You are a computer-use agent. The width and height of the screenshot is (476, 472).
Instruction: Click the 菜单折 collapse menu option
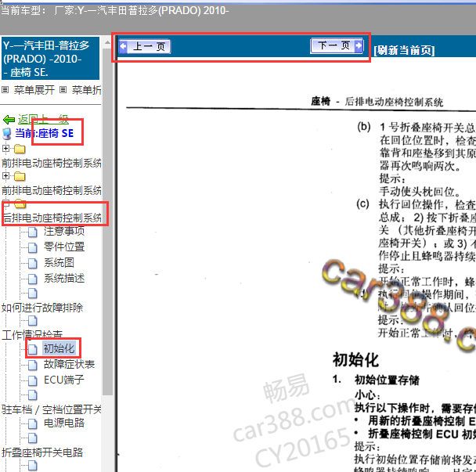click(x=86, y=90)
